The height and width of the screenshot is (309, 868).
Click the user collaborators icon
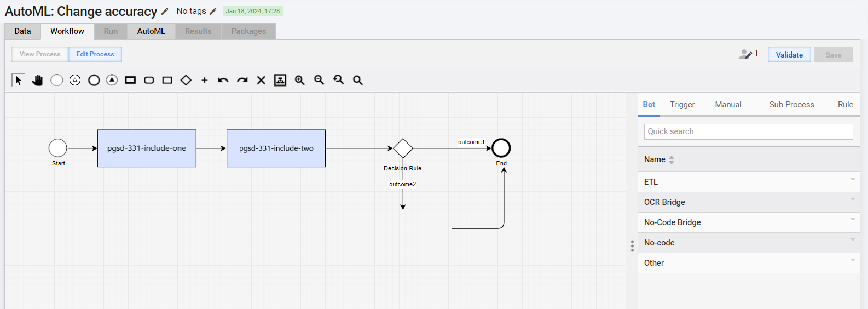pos(745,54)
